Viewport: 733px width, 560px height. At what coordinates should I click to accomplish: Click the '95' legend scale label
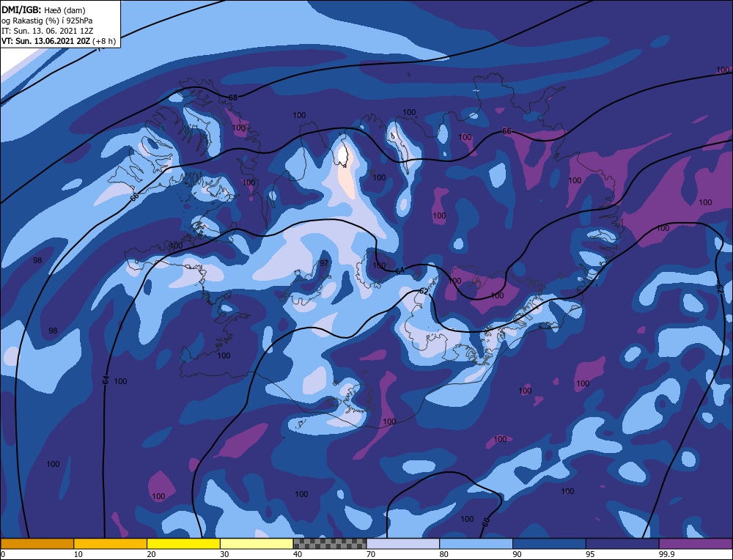590,554
